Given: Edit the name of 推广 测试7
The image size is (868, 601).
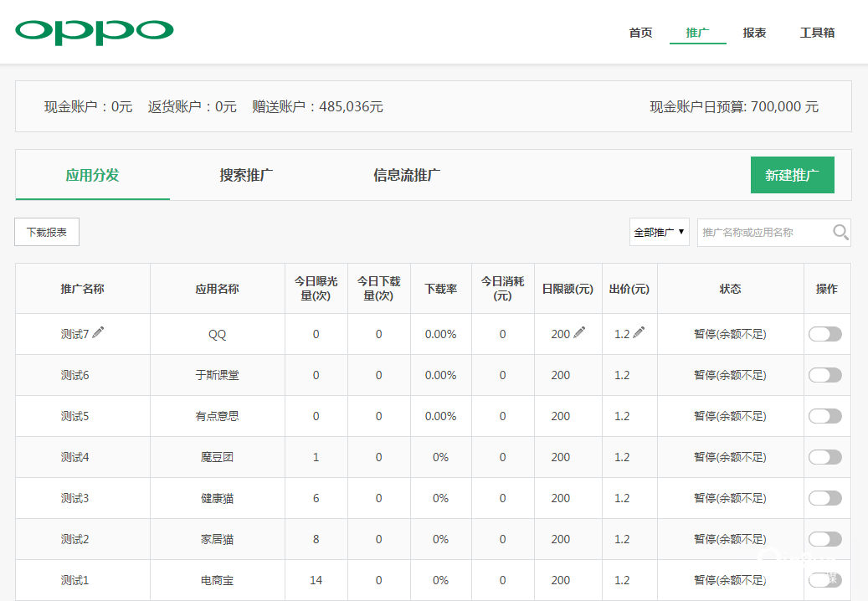Looking at the screenshot, I should [98, 331].
